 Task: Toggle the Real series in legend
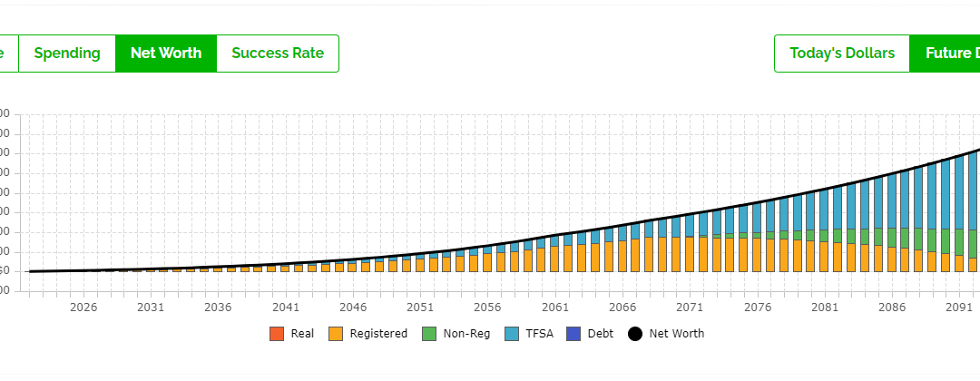(292, 334)
